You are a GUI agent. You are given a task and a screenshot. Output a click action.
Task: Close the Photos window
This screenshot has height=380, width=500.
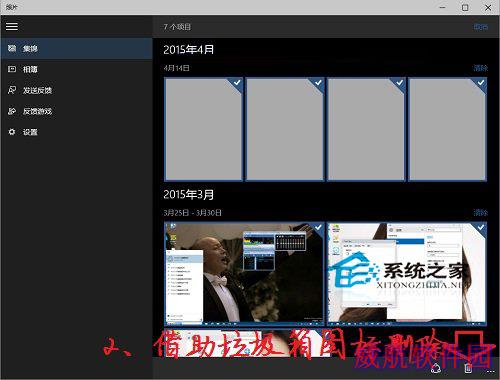(488, 7)
